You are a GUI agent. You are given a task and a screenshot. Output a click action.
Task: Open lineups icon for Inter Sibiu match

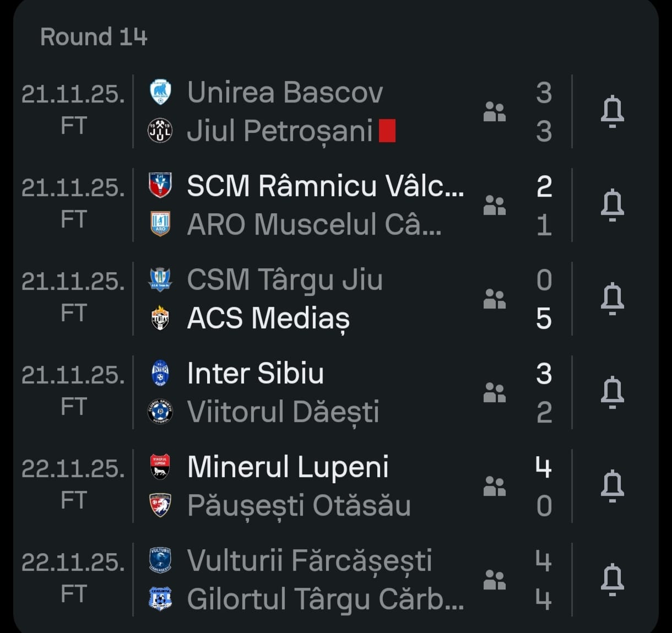pyautogui.click(x=494, y=392)
